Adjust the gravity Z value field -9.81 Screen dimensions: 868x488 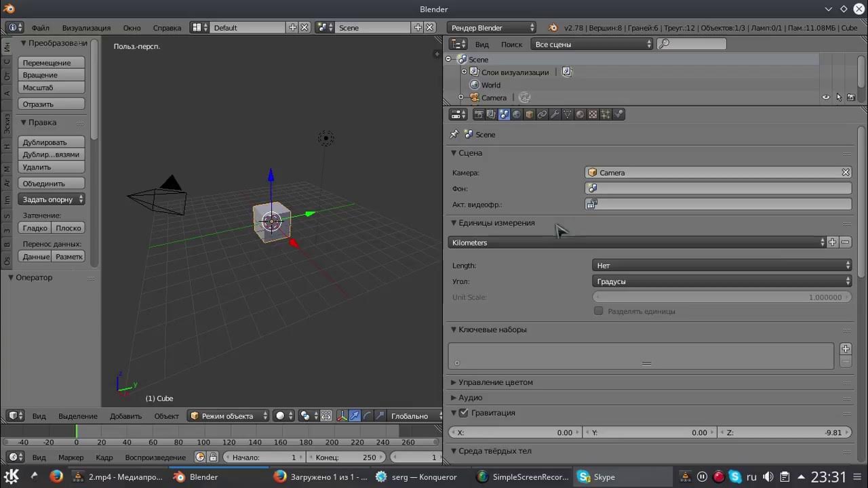(785, 432)
